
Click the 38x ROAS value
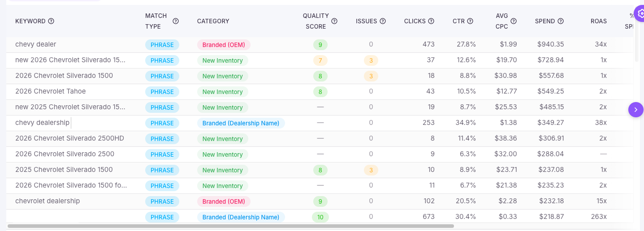click(x=601, y=123)
